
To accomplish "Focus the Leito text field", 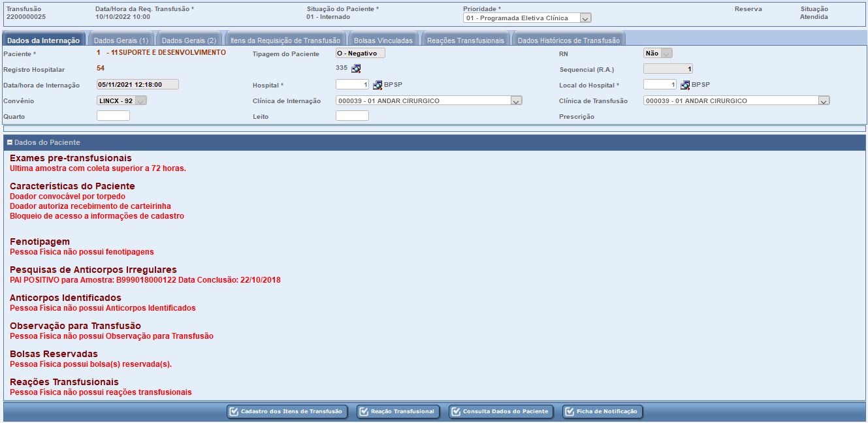I will [352, 116].
